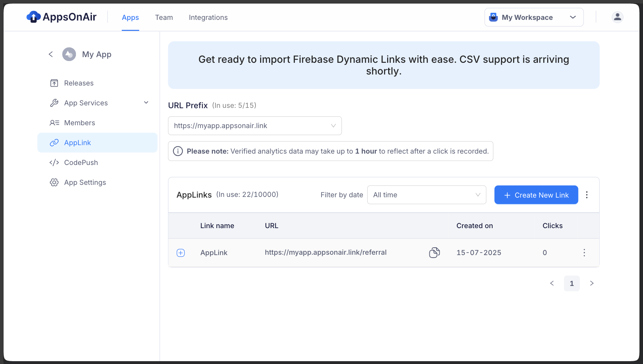Screen dimensions: 643x364
Task: Click the My Workspace robot icon
Action: pyautogui.click(x=493, y=17)
